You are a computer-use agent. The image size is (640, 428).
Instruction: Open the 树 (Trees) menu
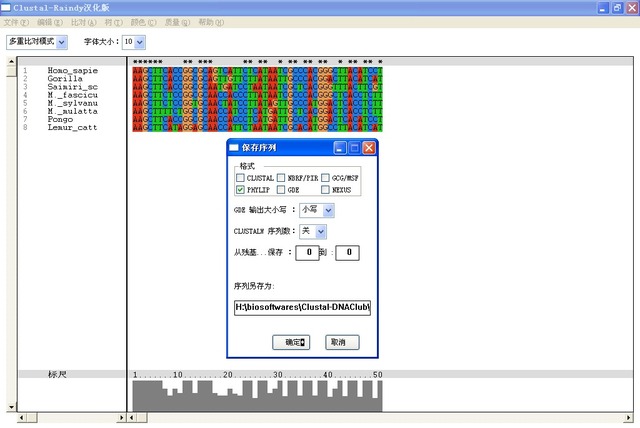[113, 22]
